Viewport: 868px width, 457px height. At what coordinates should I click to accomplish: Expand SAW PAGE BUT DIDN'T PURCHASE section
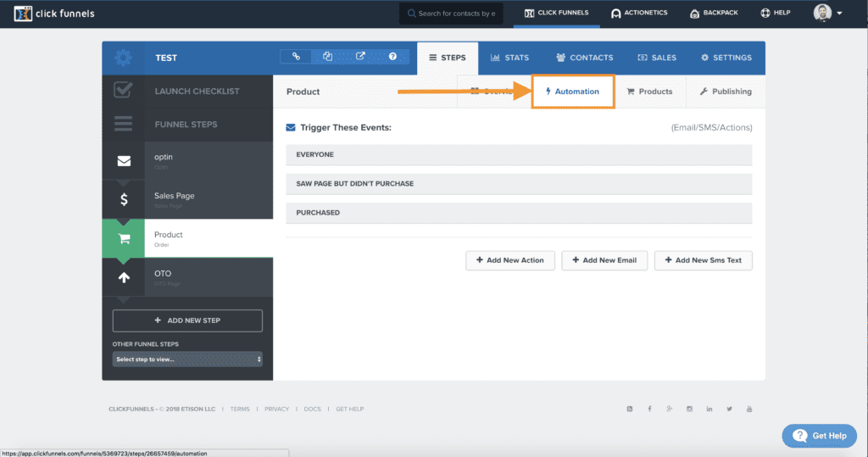[519, 183]
